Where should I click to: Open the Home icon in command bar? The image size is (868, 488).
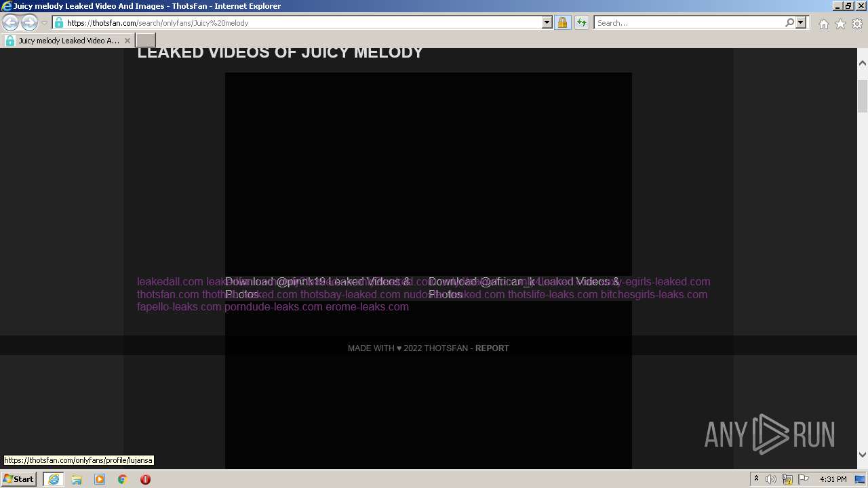823,24
